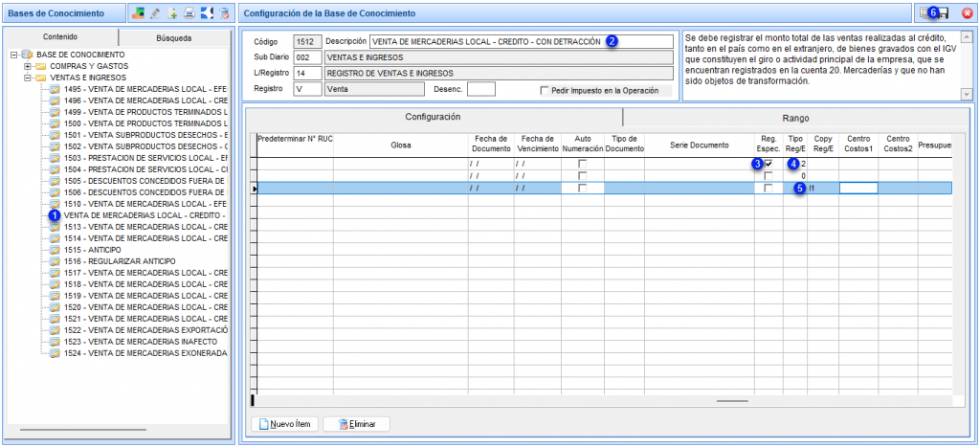Select 1522 - VENTA DE MERCADERIAS EXPORTACIÓ
The height and width of the screenshot is (447, 980).
pyautogui.click(x=145, y=330)
